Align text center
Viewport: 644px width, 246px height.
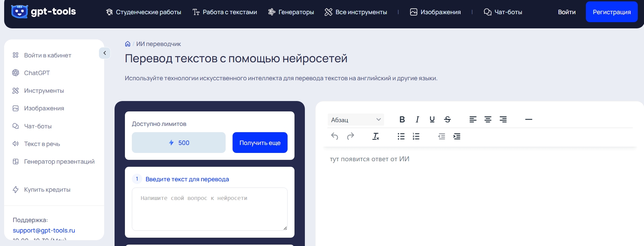[x=488, y=119]
